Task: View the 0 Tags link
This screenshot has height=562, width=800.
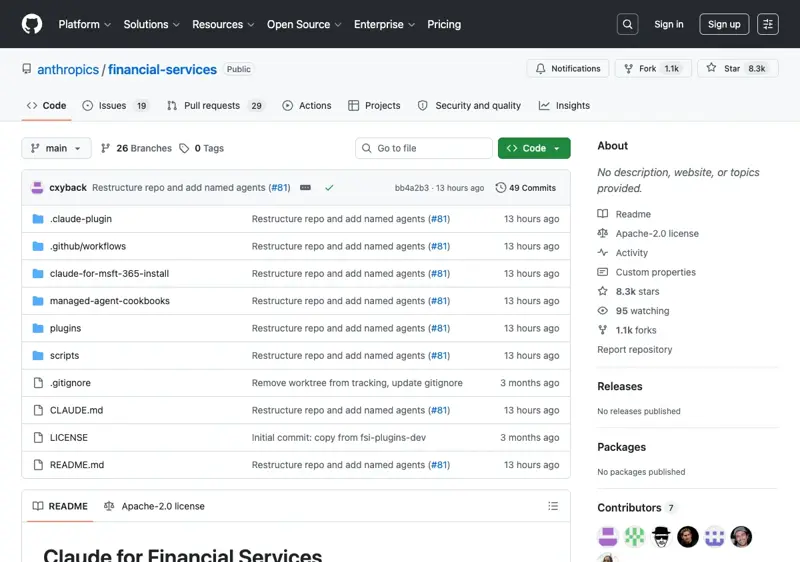Action: 202,148
